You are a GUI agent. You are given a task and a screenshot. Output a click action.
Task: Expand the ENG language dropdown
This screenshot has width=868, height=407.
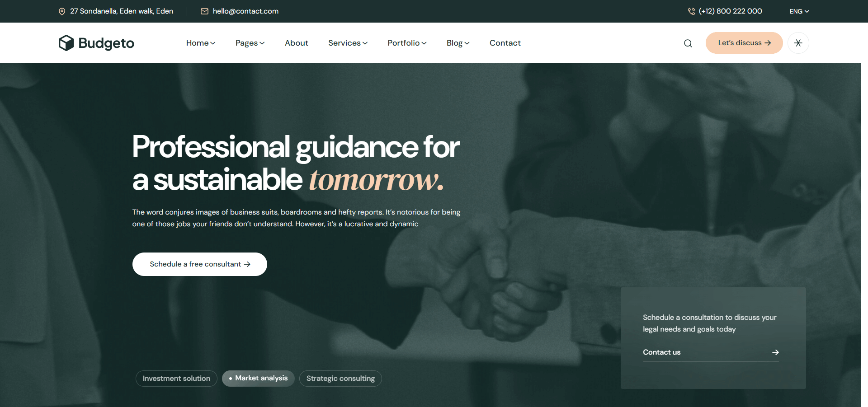[799, 11]
